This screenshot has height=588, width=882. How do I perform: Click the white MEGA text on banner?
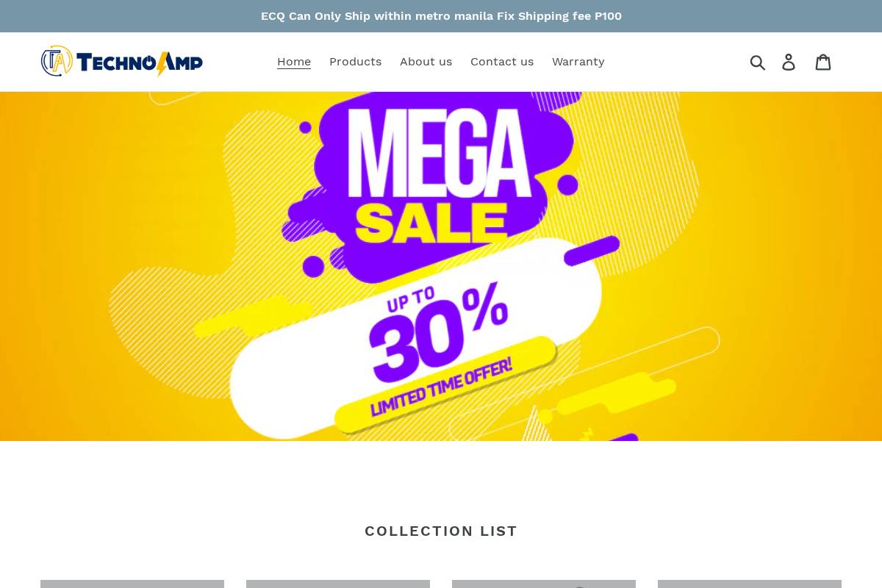click(x=440, y=154)
